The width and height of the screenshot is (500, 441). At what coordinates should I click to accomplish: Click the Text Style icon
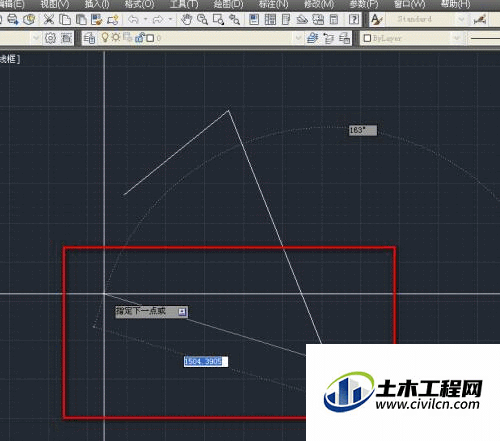[x=376, y=19]
